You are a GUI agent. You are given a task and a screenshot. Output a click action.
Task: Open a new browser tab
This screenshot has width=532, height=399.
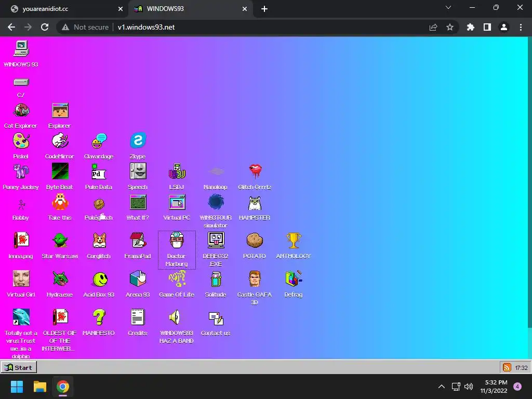point(264,9)
